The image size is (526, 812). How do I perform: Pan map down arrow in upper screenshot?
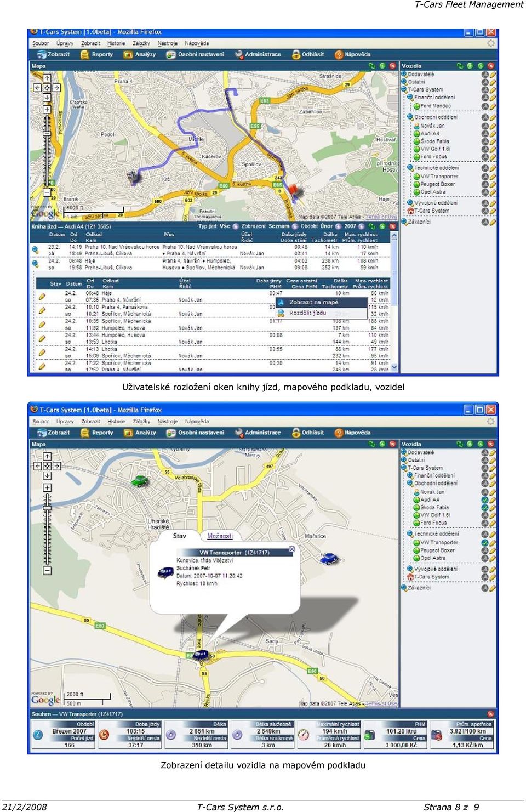[47, 98]
